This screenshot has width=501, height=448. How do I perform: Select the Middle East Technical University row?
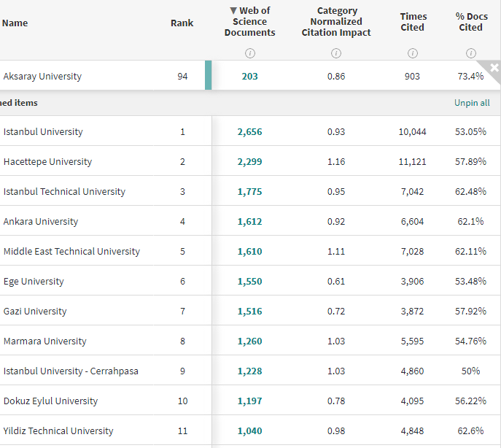tap(71, 252)
